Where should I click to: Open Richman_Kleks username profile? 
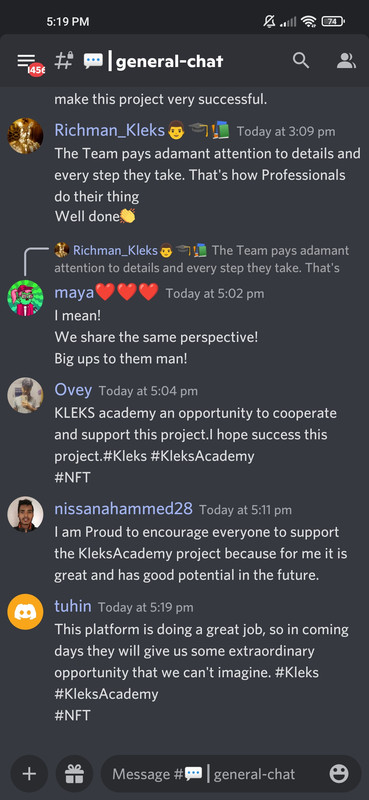pos(109,131)
